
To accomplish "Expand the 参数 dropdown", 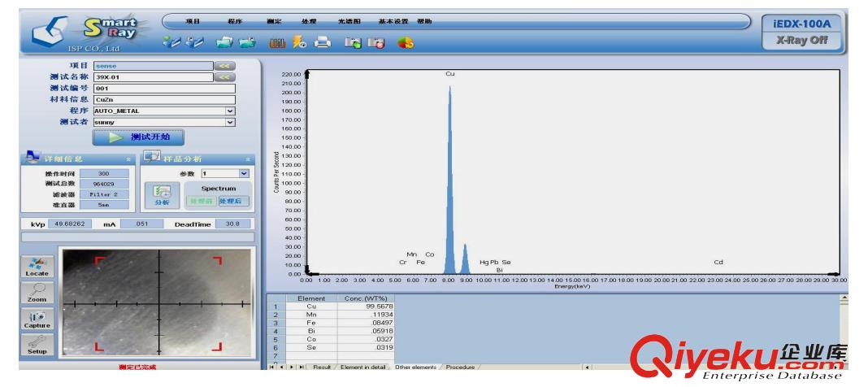I will tap(244, 173).
